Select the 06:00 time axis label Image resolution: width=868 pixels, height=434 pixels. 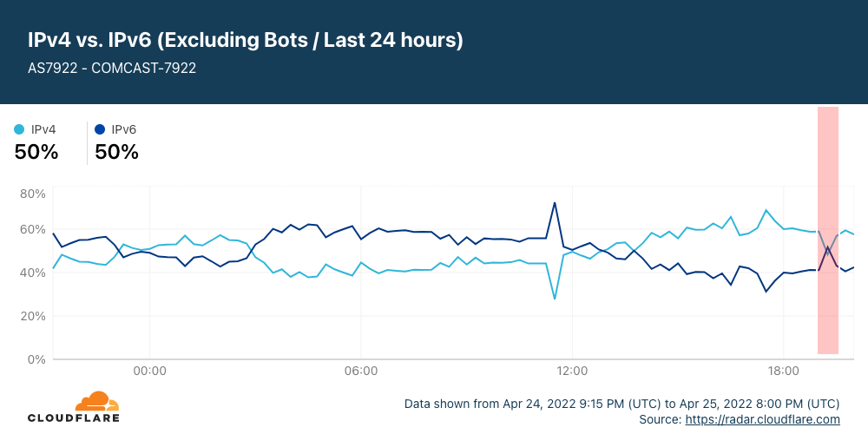360,372
